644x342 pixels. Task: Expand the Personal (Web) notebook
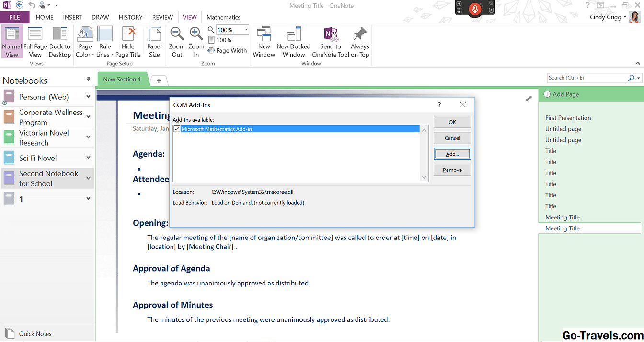pos(88,97)
